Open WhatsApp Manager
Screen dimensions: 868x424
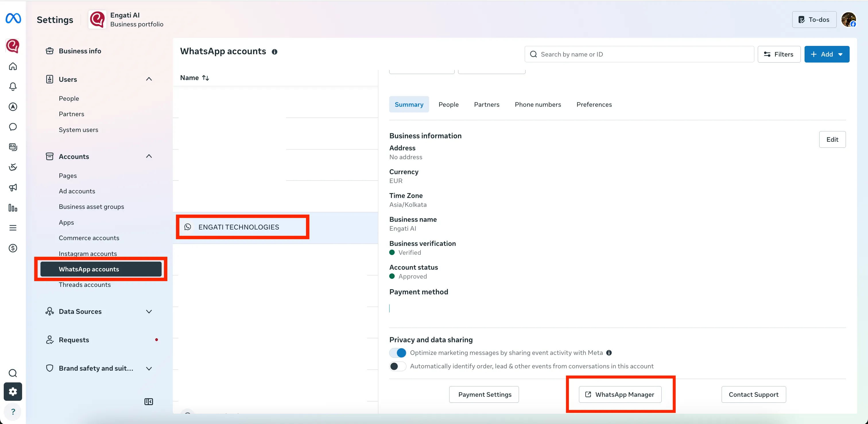coord(620,394)
